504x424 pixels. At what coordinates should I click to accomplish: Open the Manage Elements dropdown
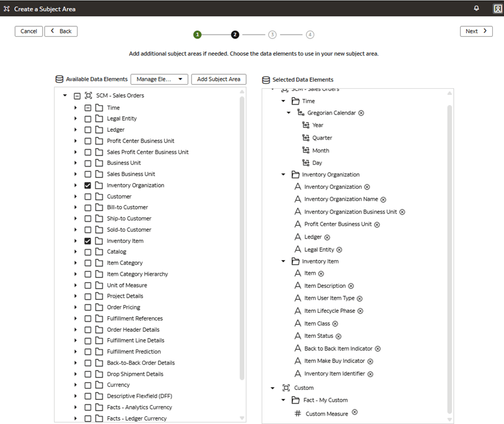click(x=160, y=79)
